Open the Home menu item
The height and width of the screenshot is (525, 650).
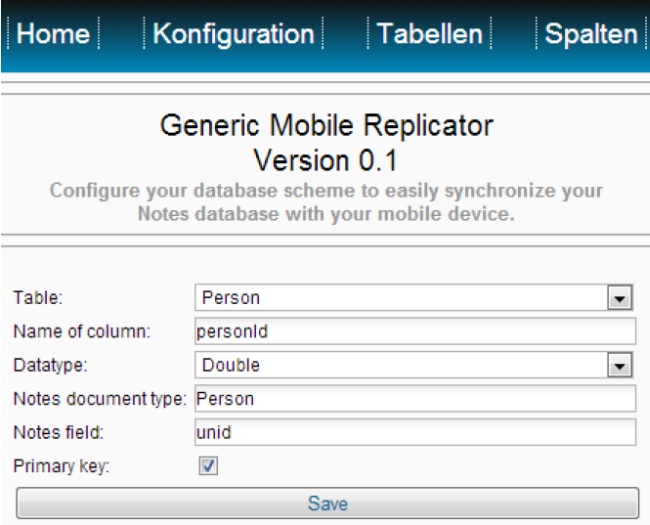tap(53, 33)
